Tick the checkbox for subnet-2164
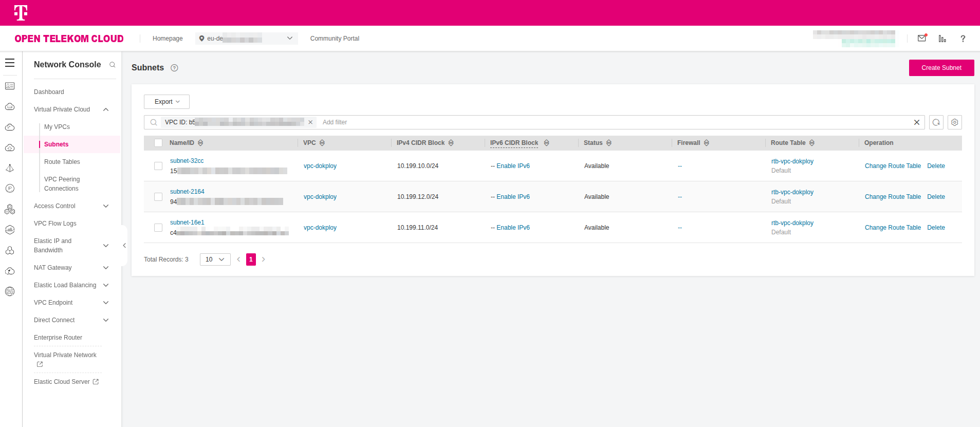The height and width of the screenshot is (427, 980). [158, 197]
